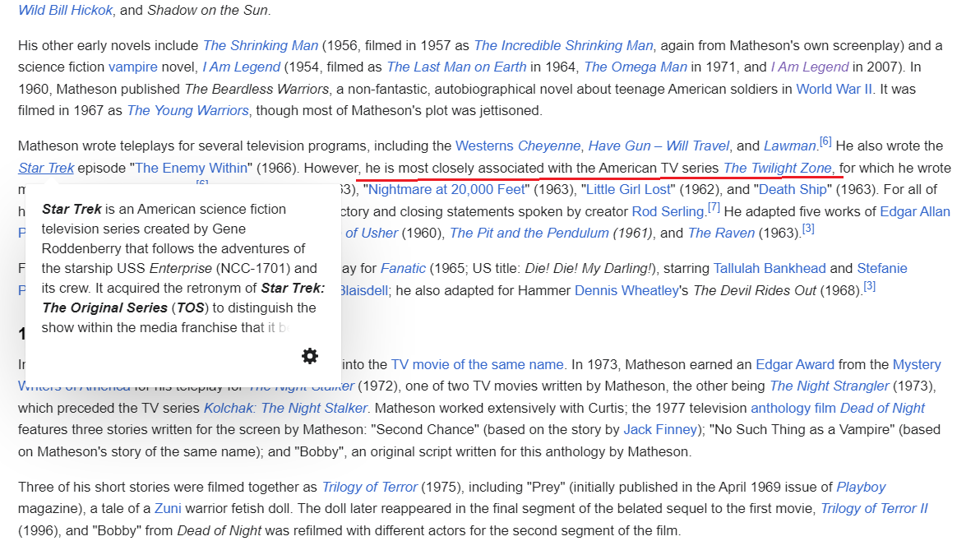Screen dimensions: 980x541
Task: Open The Night Strangler link
Action: tap(829, 386)
